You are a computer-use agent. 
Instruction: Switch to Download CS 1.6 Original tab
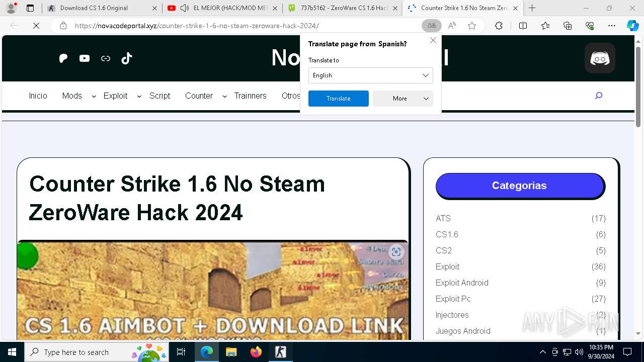pos(102,8)
